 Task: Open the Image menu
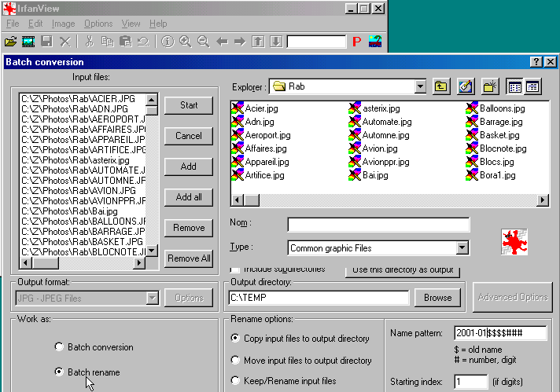(64, 24)
